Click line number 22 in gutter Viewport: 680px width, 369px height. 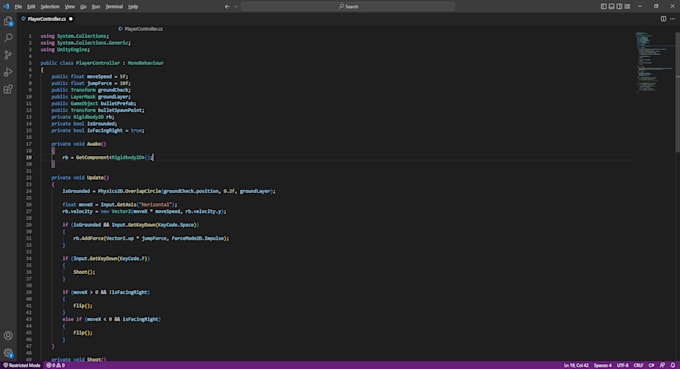29,178
